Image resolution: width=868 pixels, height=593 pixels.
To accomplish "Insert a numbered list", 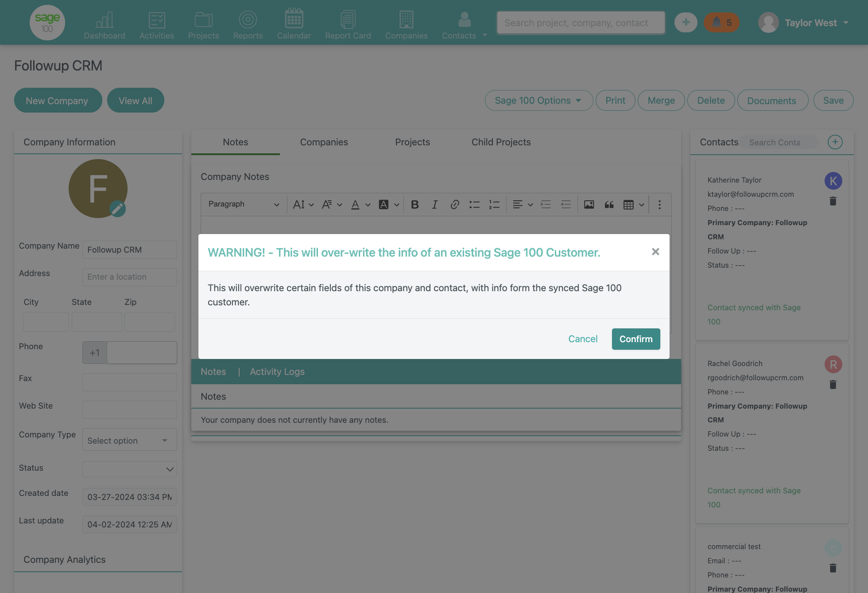I will pyautogui.click(x=494, y=204).
